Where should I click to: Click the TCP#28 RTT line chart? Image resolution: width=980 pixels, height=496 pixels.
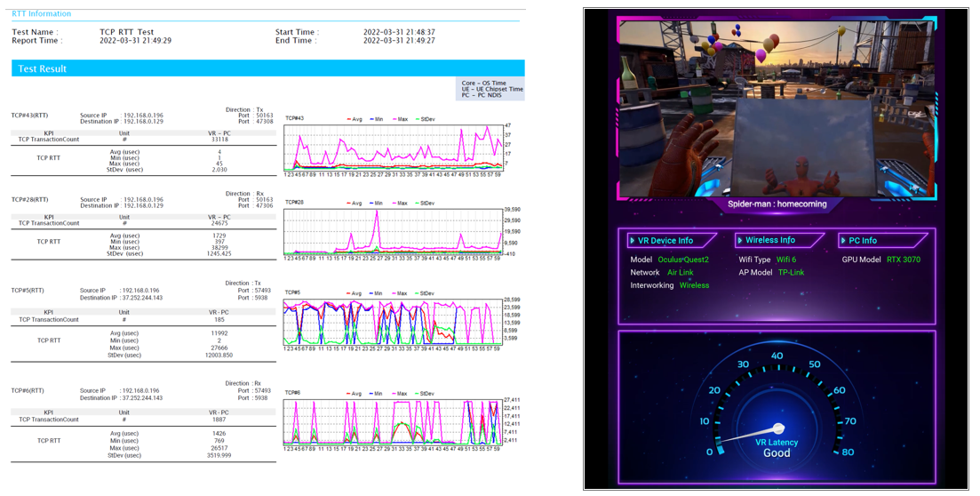(x=393, y=231)
